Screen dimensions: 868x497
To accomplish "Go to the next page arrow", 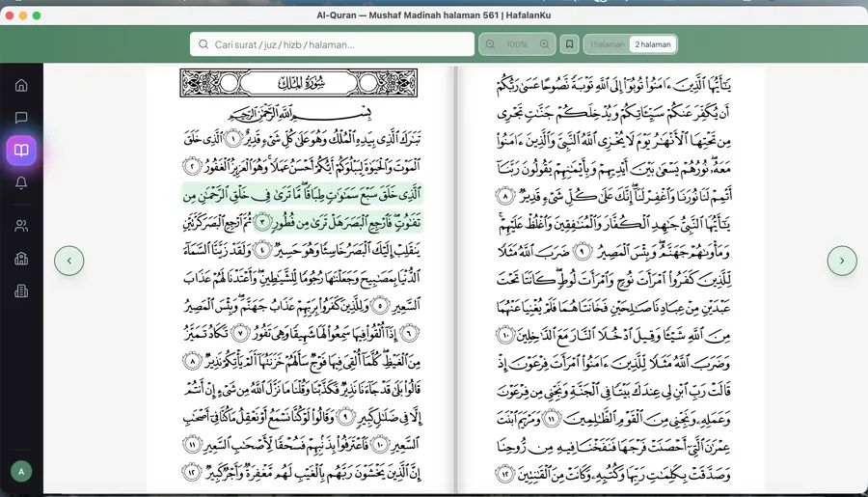I will tap(842, 261).
